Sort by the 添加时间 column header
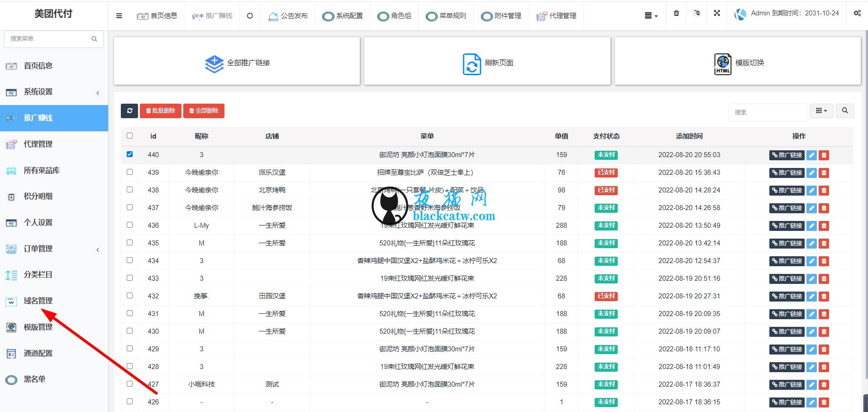Screen dimensions: 868x412 tap(689, 136)
